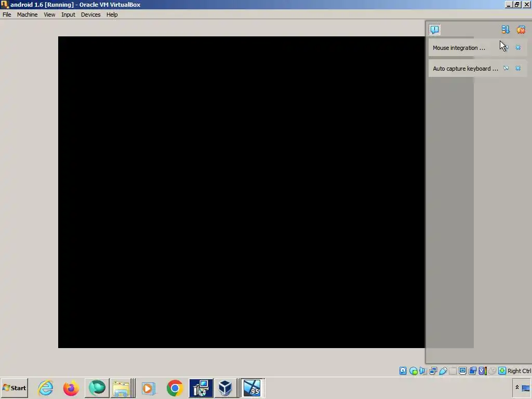Launch Internet Explorer from the taskbar

(46, 388)
